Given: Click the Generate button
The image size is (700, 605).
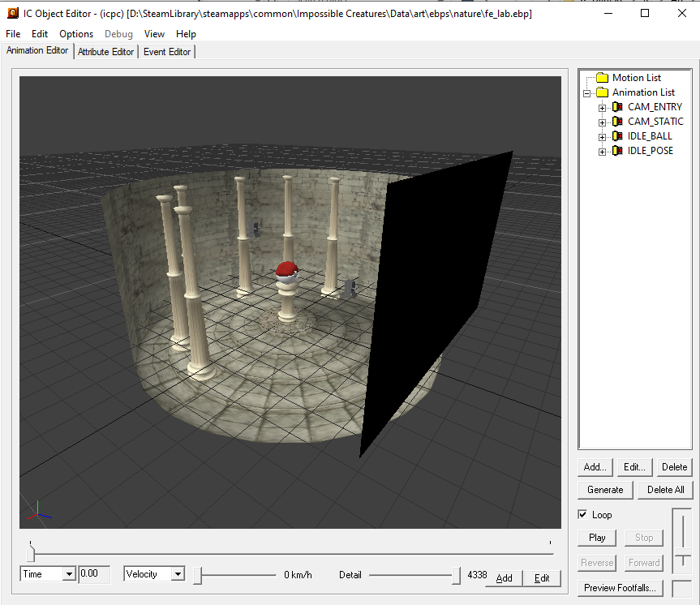Looking at the screenshot, I should 605,490.
